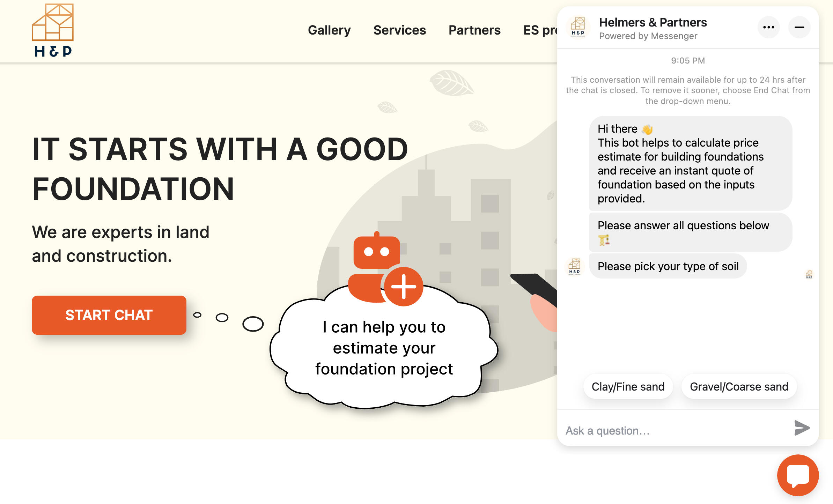Click the bot avatar beside soil question

coord(574,266)
